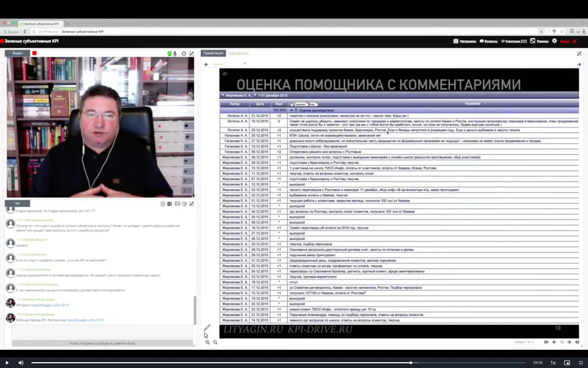Open a new browser tab
This screenshot has height=368, width=588.
click(x=67, y=24)
